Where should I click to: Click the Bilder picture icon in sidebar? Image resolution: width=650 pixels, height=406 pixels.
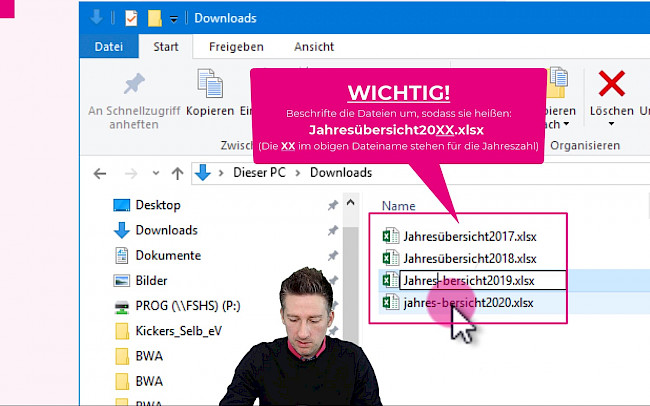point(121,281)
